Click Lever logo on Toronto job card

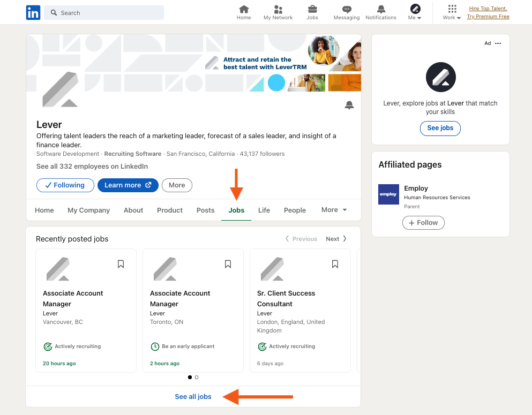(165, 269)
